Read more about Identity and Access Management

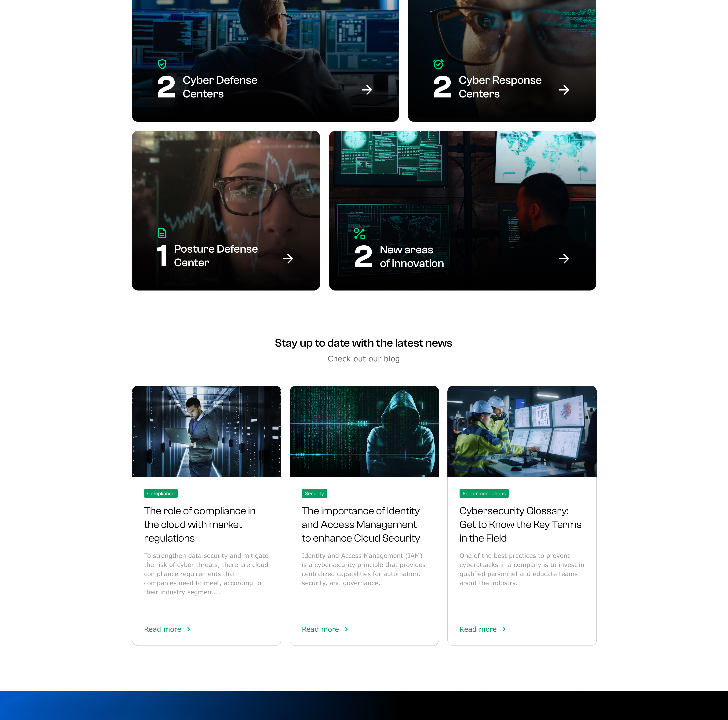point(320,629)
